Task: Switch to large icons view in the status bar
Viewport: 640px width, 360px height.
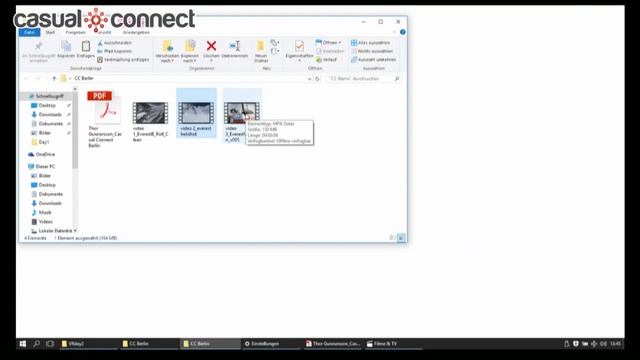Action: pyautogui.click(x=401, y=238)
